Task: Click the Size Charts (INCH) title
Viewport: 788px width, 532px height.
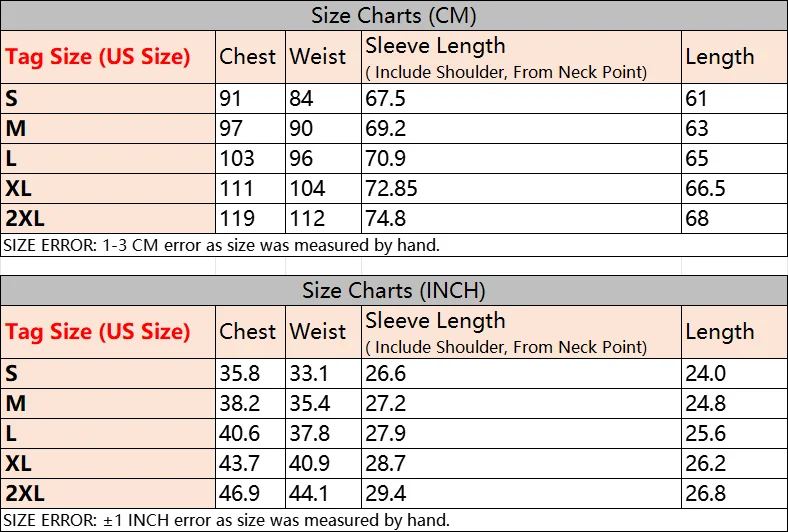Action: (x=393, y=290)
